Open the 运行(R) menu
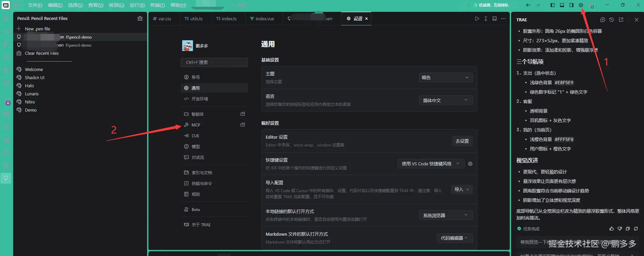 [x=137, y=5]
